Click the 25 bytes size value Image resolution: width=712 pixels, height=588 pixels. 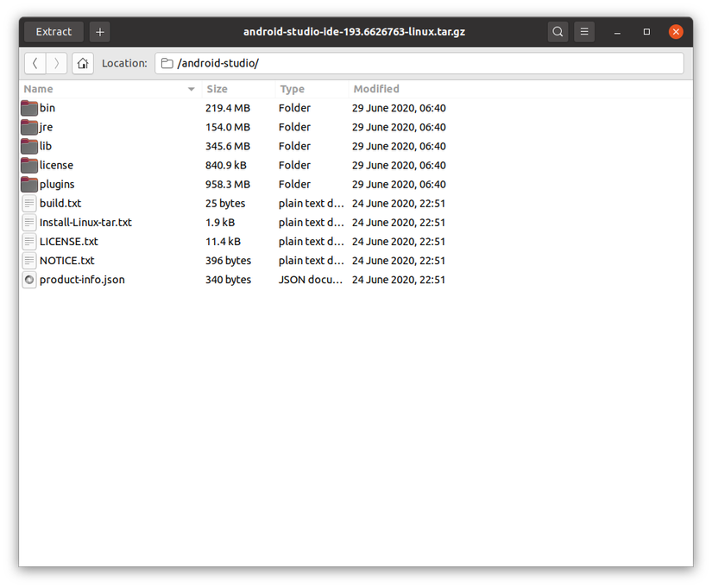point(225,204)
